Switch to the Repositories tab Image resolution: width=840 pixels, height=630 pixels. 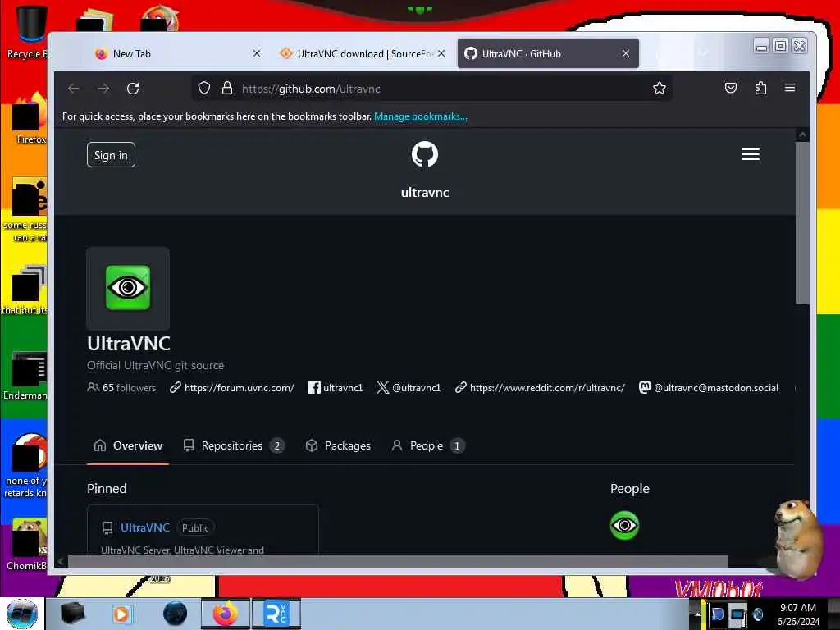(x=233, y=445)
